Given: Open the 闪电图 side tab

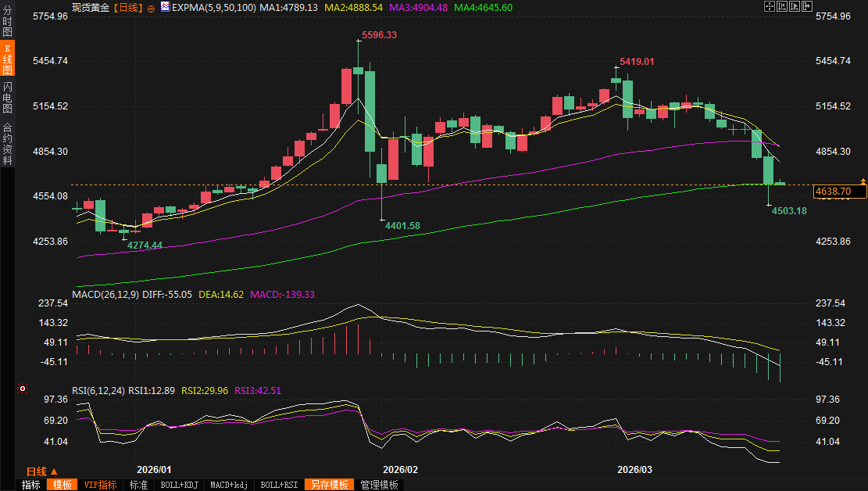Looking at the screenshot, I should 7,97.
